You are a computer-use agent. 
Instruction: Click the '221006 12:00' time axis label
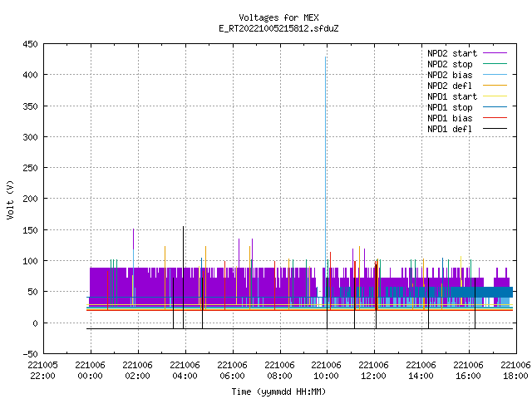[x=373, y=371]
